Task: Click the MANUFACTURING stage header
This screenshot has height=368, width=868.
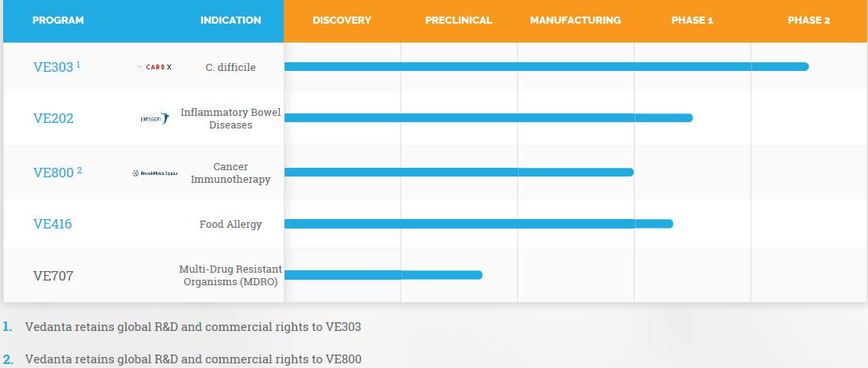Action: coord(575,20)
